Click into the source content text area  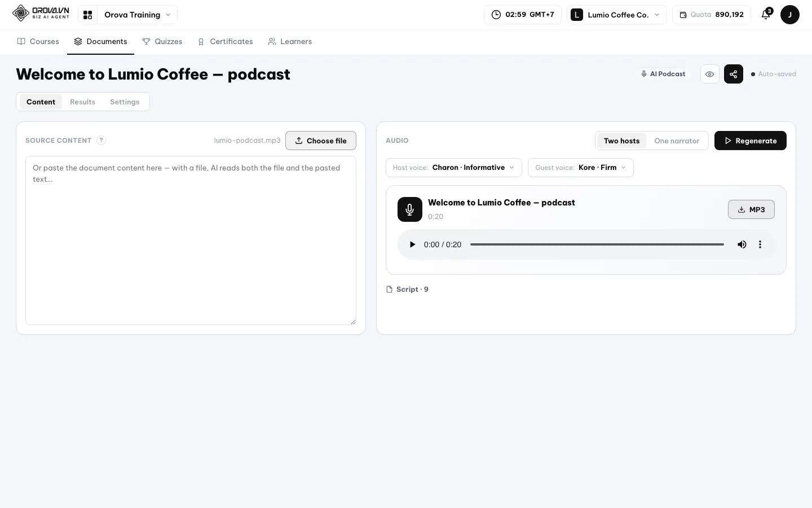click(191, 240)
